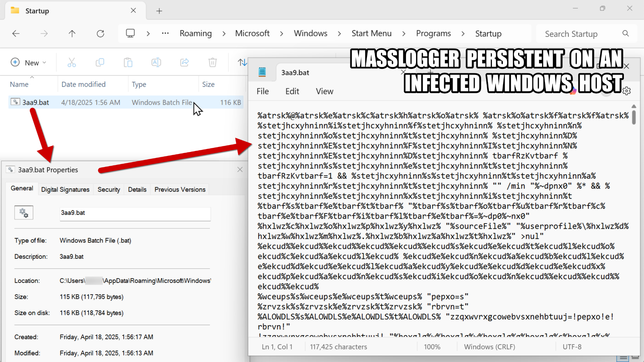The width and height of the screenshot is (644, 362).
Task: Click the Delete trash icon
Action: tap(213, 62)
